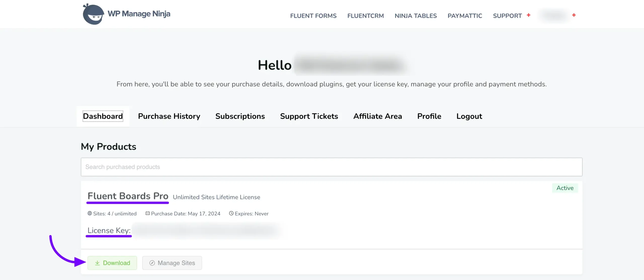Viewport: 644px width, 280px height.
Task: Switch to Purchase History tab
Action: (169, 116)
